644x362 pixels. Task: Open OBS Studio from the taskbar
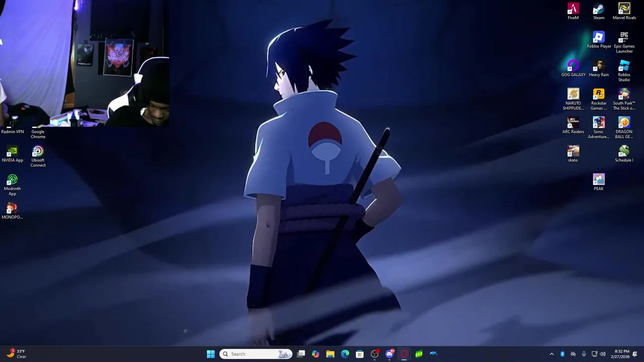(x=374, y=354)
